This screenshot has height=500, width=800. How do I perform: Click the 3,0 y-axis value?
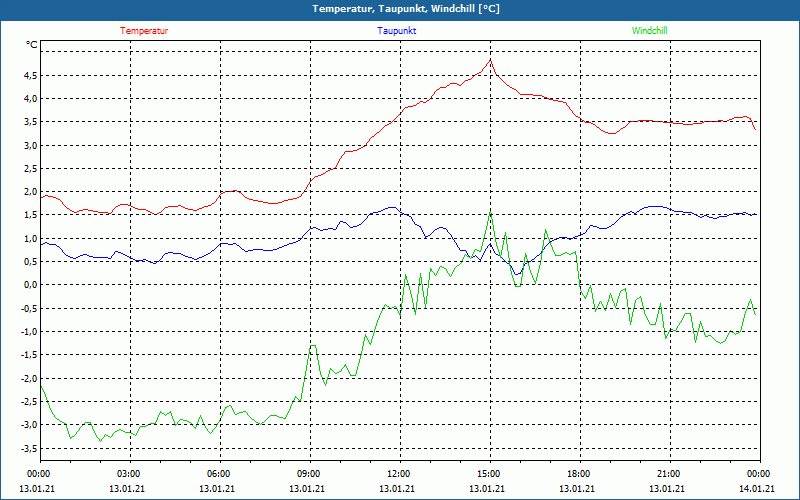point(31,145)
